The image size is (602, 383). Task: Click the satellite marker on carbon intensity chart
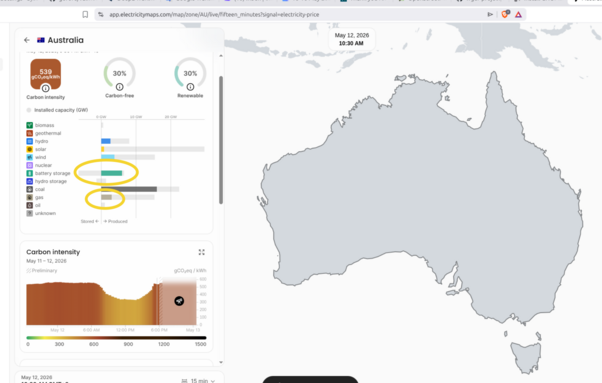pyautogui.click(x=179, y=301)
